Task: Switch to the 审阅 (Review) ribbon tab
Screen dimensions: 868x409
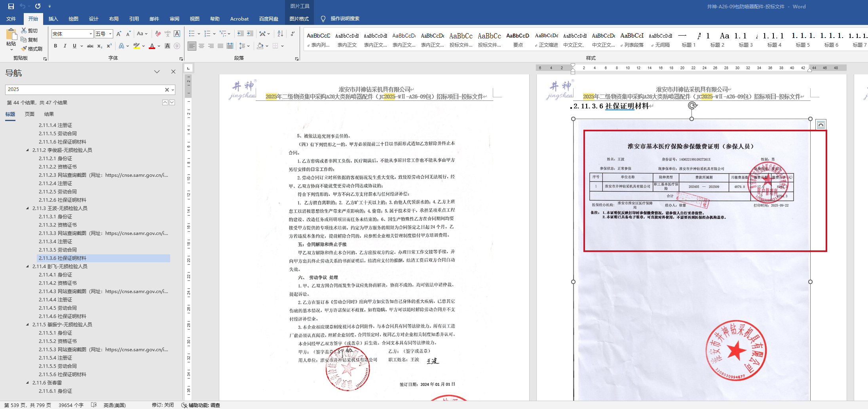Action: click(x=175, y=19)
